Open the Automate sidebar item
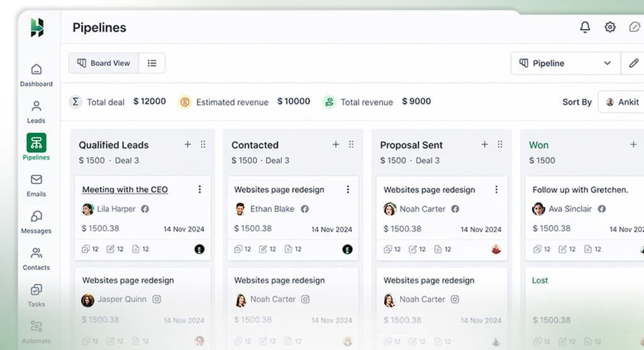 pos(36,332)
